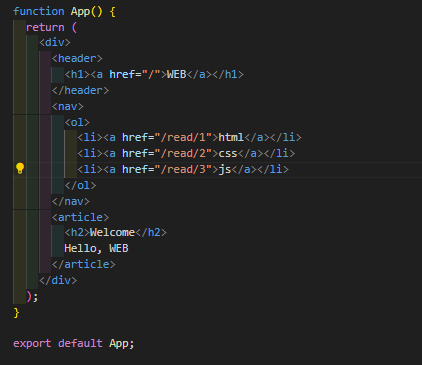Image resolution: width=422 pixels, height=365 pixels.
Task: Click the closing </ol> tag
Action: tap(80, 185)
